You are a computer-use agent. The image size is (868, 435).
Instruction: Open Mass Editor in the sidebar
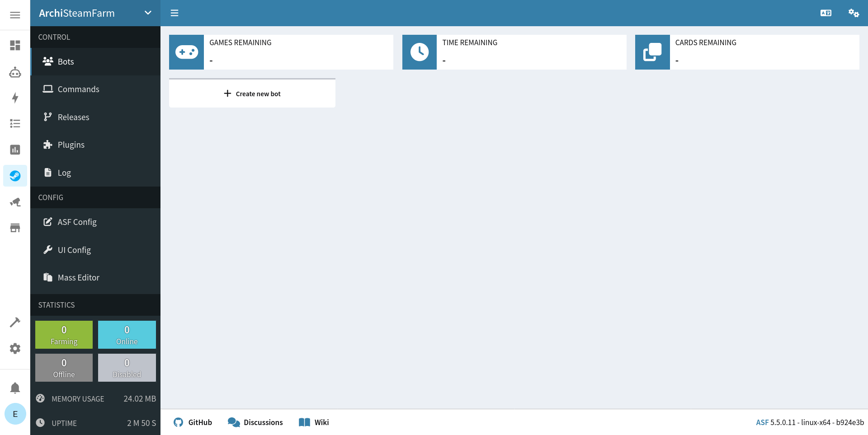[x=95, y=277]
